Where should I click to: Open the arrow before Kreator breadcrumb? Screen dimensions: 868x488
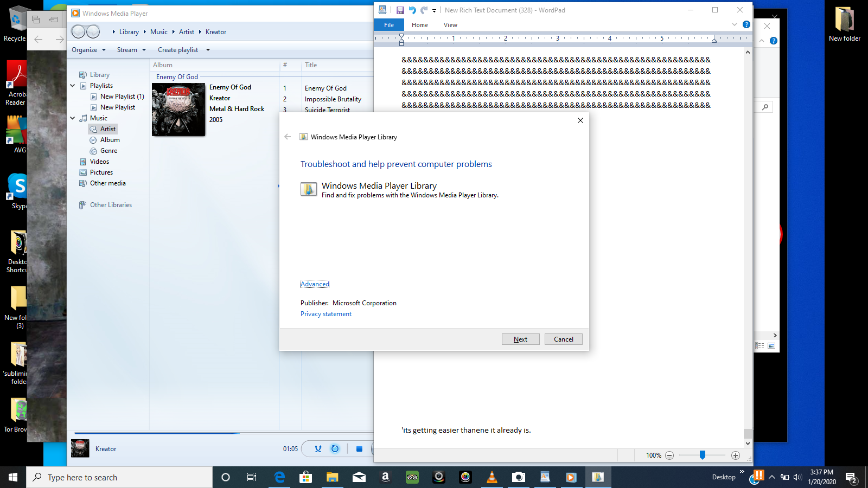pos(200,32)
